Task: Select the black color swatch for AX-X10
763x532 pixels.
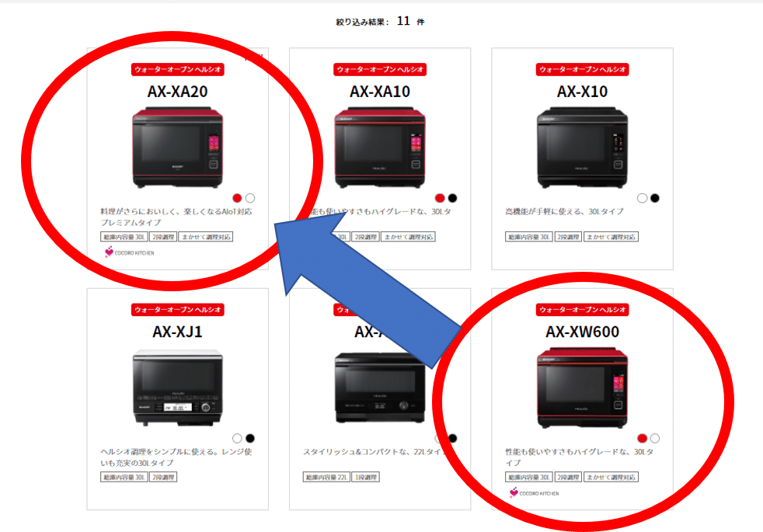Action: (655, 198)
